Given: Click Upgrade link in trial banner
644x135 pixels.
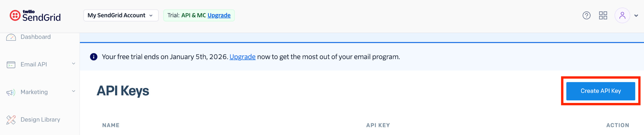Looking at the screenshot, I should (x=242, y=57).
